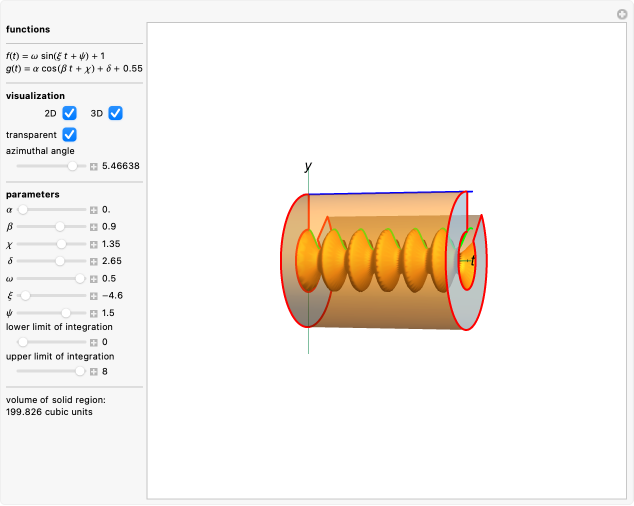Toggle the 2D visualization checkbox
This screenshot has height=506, width=634.
pos(69,113)
